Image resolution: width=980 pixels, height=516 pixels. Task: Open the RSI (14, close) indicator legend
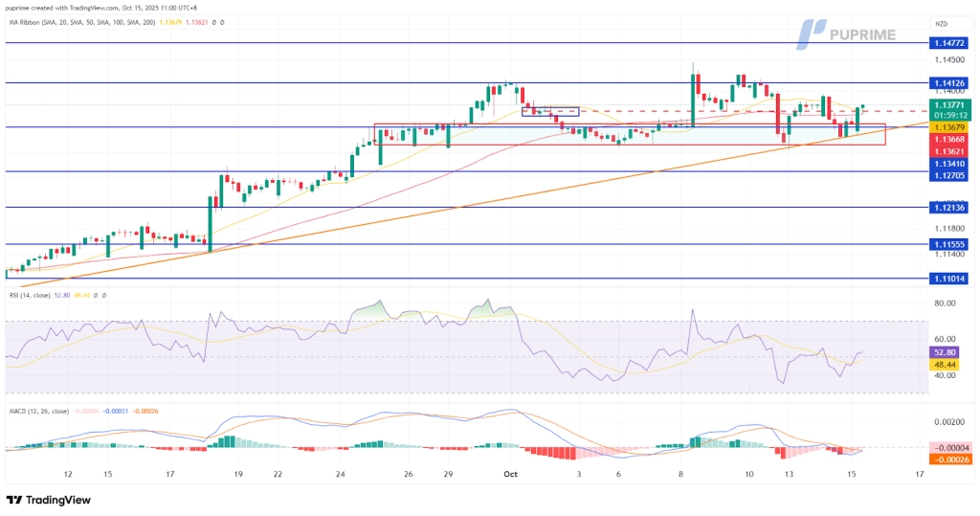pyautogui.click(x=29, y=295)
